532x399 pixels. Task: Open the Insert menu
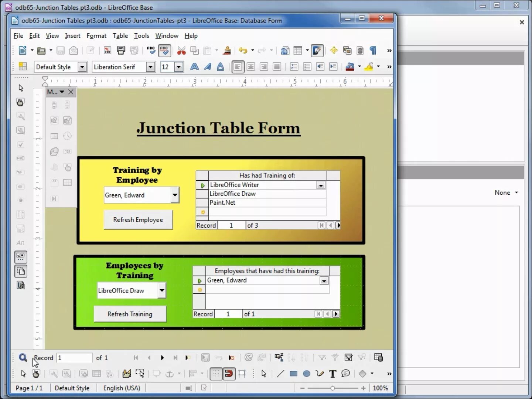point(72,36)
